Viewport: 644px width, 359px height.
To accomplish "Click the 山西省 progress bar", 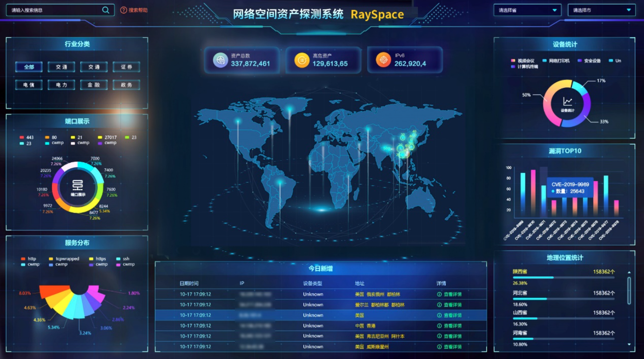I will coord(563,319).
